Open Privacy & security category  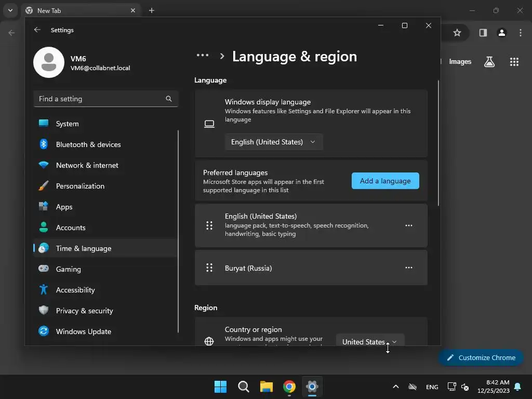click(105, 311)
